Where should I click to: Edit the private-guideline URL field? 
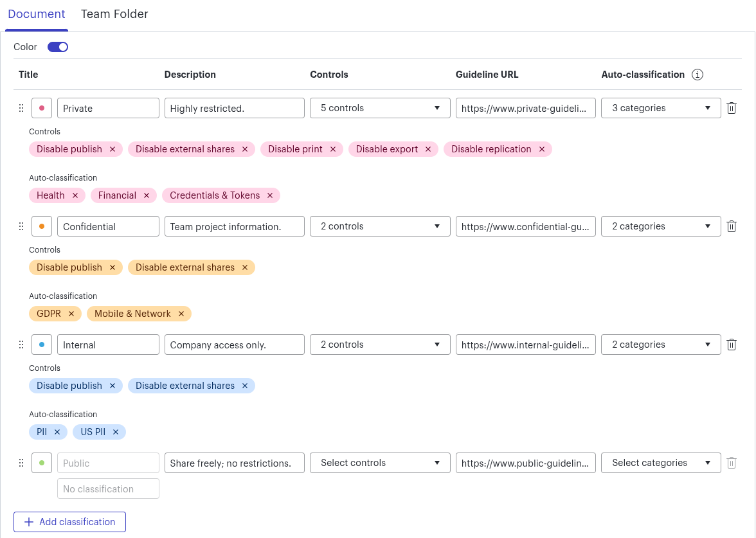tap(526, 108)
